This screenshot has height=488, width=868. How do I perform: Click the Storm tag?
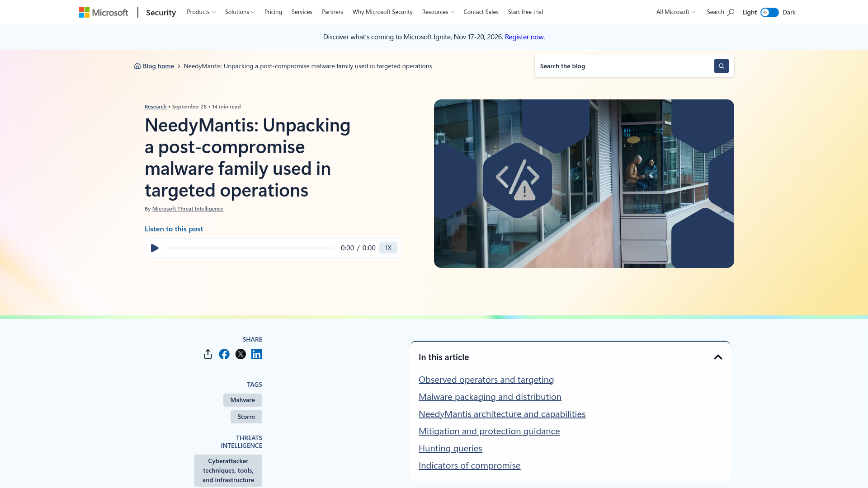(246, 417)
